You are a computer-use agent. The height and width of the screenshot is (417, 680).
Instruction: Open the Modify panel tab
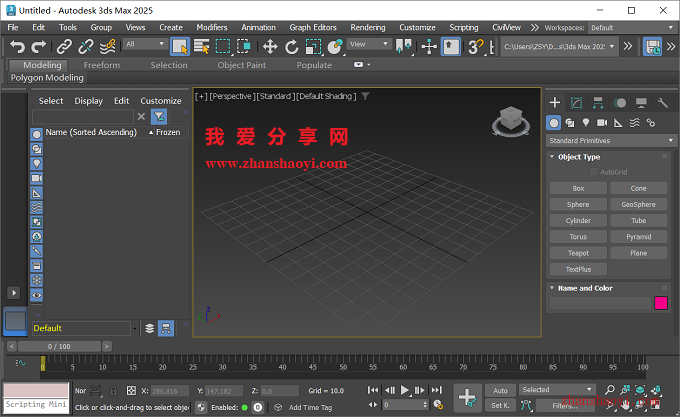576,103
